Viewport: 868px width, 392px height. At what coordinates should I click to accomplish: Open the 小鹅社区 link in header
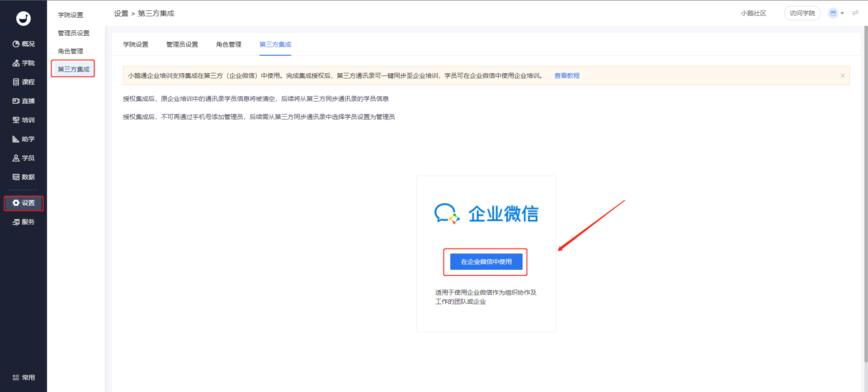coord(754,13)
